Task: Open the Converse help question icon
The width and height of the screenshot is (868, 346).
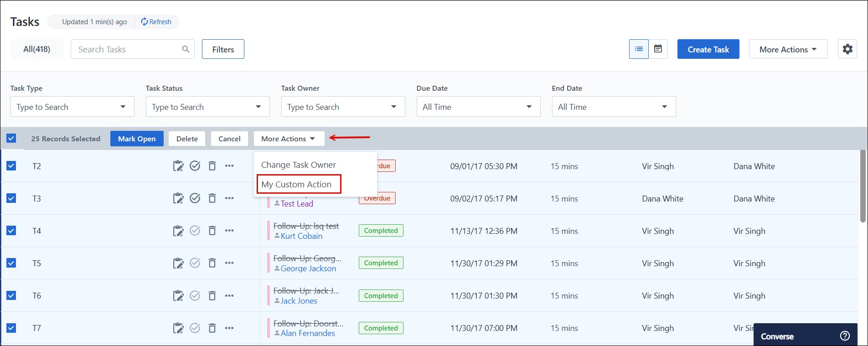Action: point(845,336)
